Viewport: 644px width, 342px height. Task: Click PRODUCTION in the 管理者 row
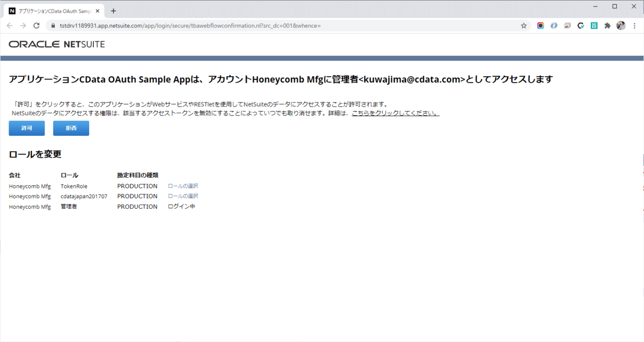pyautogui.click(x=137, y=206)
